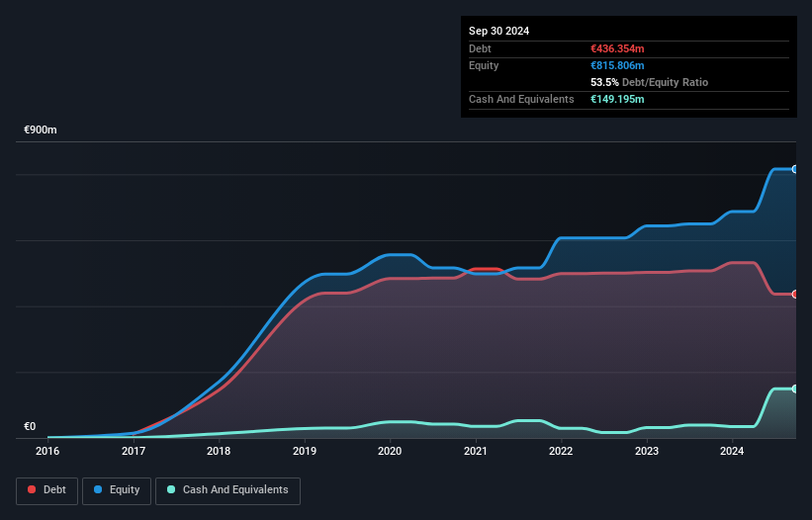Click the €0 y-axis label
Screen dimensions: 812x520
(30, 427)
